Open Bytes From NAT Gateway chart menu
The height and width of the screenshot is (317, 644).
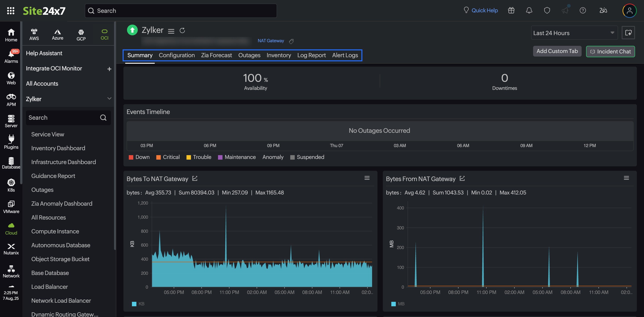(x=626, y=178)
